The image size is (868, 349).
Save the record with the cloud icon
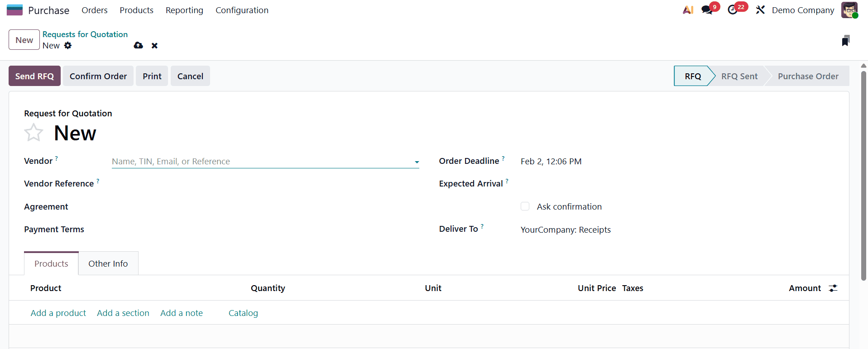coord(138,45)
